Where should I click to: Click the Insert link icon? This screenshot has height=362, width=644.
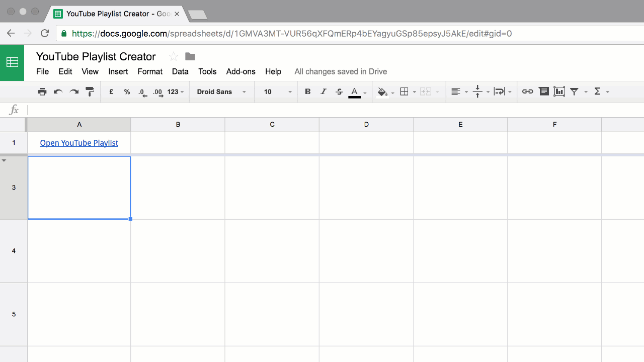(527, 92)
